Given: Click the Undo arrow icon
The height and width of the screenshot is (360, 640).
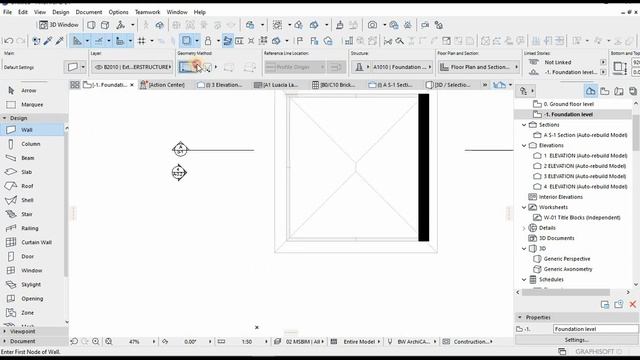Looking at the screenshot, I should [9, 41].
